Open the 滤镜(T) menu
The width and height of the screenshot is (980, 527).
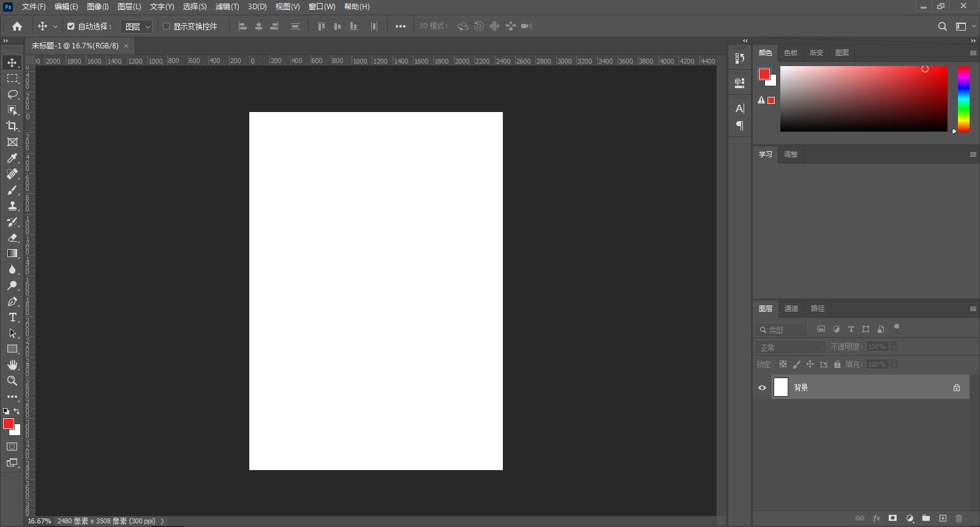227,7
